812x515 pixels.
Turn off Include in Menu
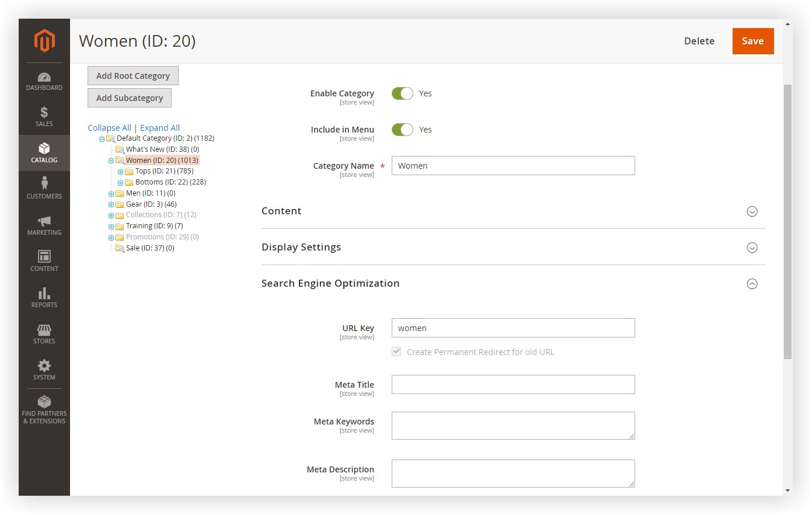point(402,129)
